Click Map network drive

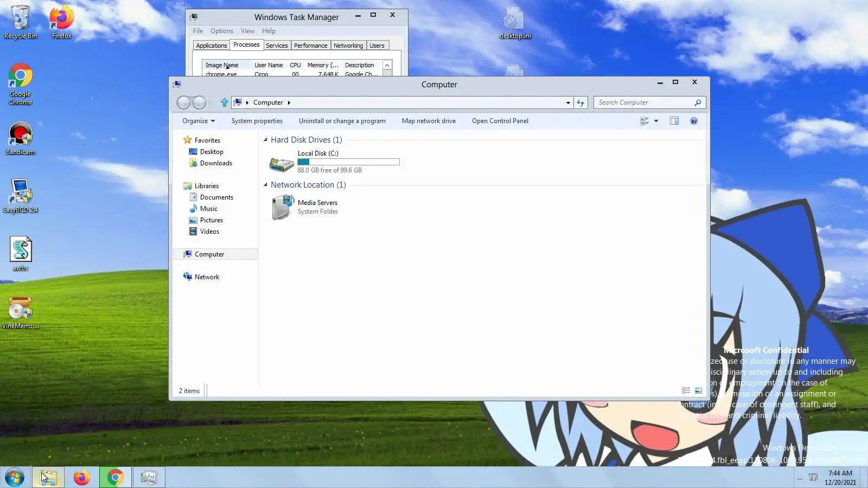point(429,121)
